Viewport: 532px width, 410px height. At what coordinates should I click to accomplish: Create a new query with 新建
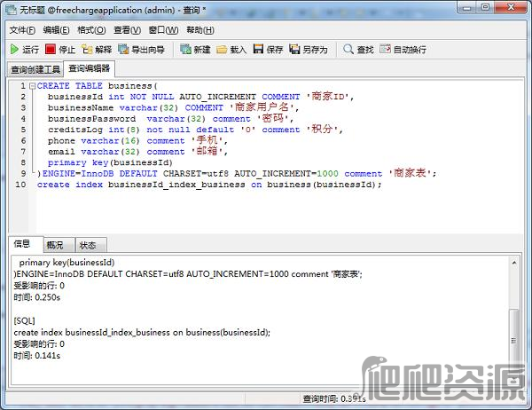pos(195,50)
